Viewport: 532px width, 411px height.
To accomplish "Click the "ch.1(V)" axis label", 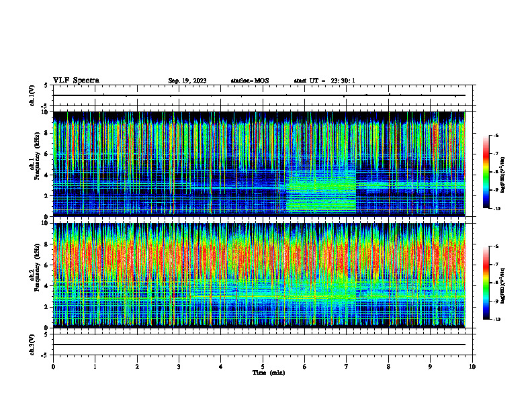I will point(32,95).
